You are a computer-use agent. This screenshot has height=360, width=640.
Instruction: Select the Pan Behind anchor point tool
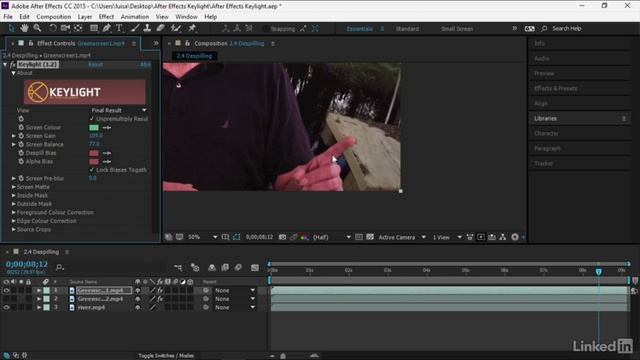tap(78, 28)
